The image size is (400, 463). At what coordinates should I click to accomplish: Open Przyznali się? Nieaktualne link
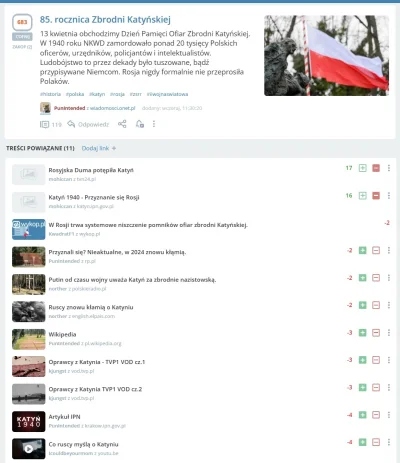(117, 252)
